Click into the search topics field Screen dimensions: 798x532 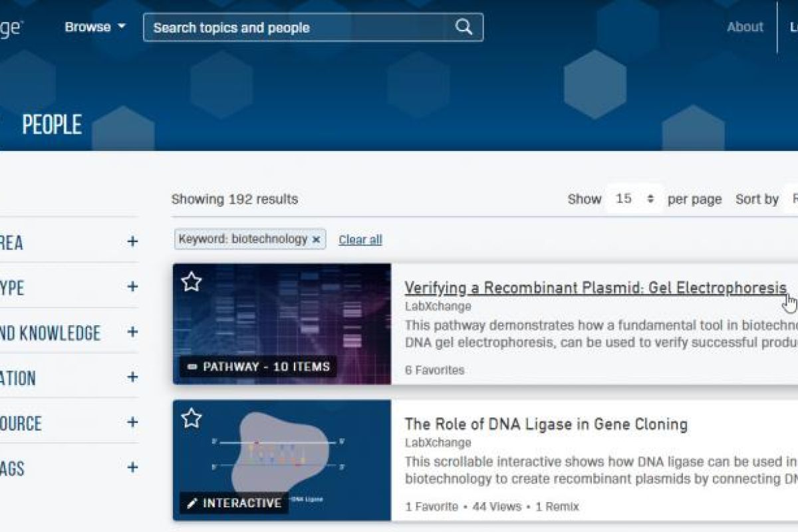(x=299, y=27)
